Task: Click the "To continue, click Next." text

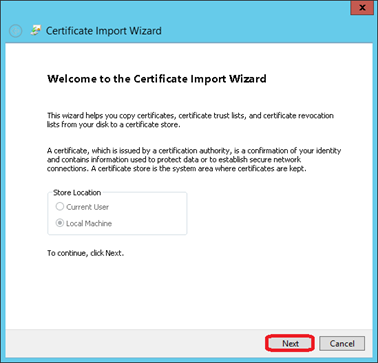Action: click(85, 253)
